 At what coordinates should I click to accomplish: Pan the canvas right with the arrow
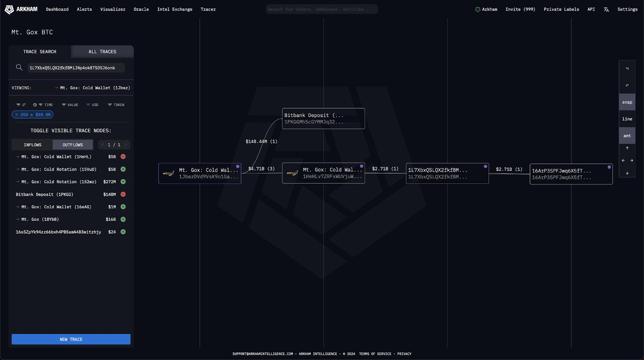(632, 160)
